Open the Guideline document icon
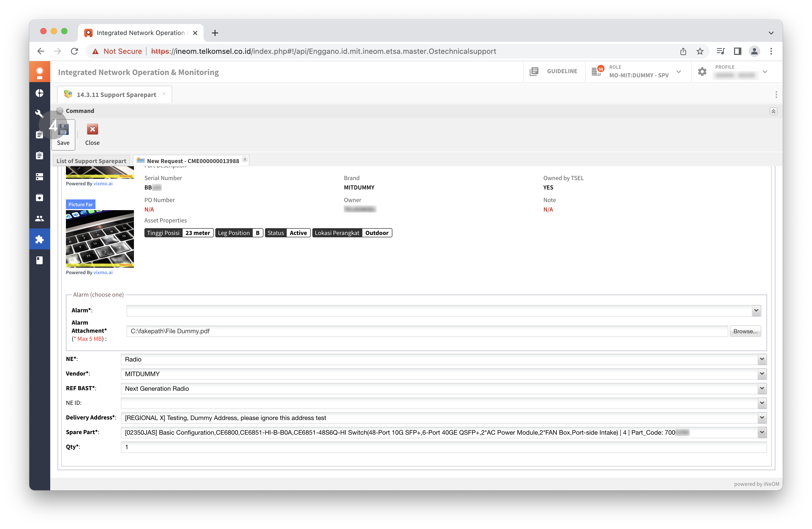Screen dimensions: 812x529 pyautogui.click(x=534, y=72)
